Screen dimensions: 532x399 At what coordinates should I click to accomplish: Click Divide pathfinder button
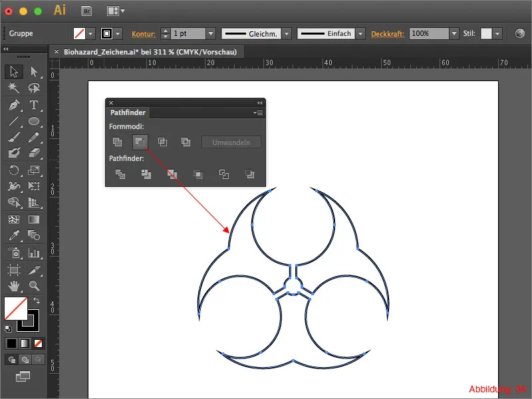coord(120,174)
